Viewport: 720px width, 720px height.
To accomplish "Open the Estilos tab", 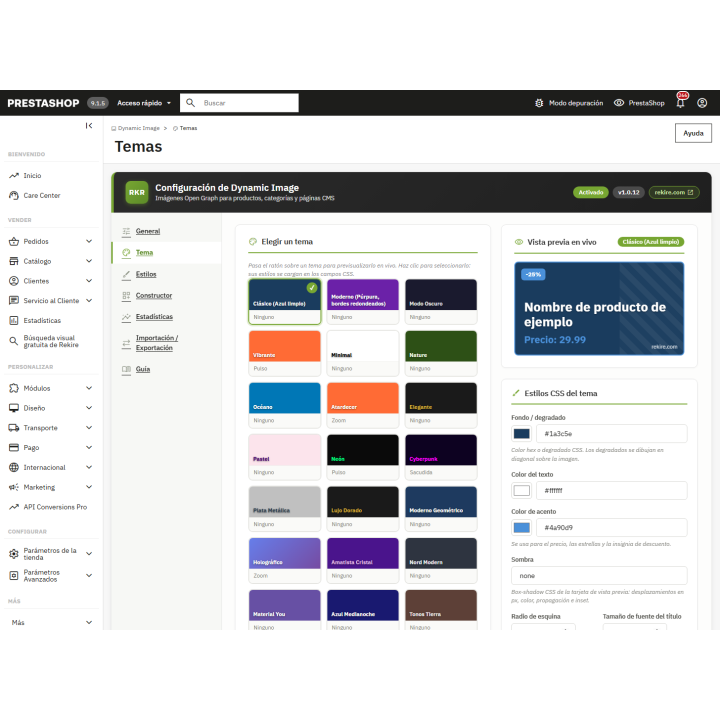I will click(x=146, y=274).
